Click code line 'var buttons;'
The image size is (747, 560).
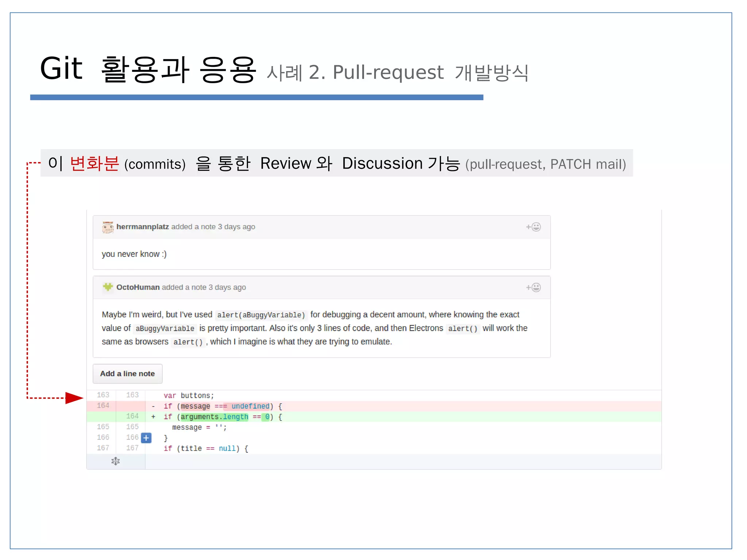coord(189,395)
